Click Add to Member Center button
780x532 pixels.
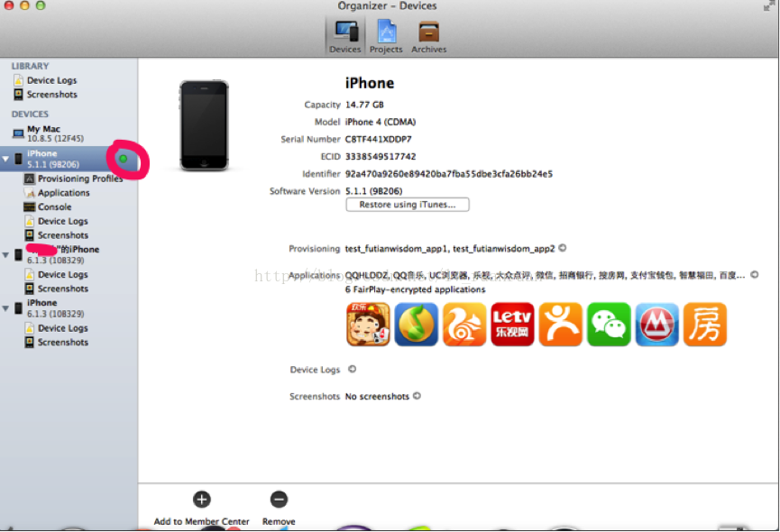(x=201, y=509)
